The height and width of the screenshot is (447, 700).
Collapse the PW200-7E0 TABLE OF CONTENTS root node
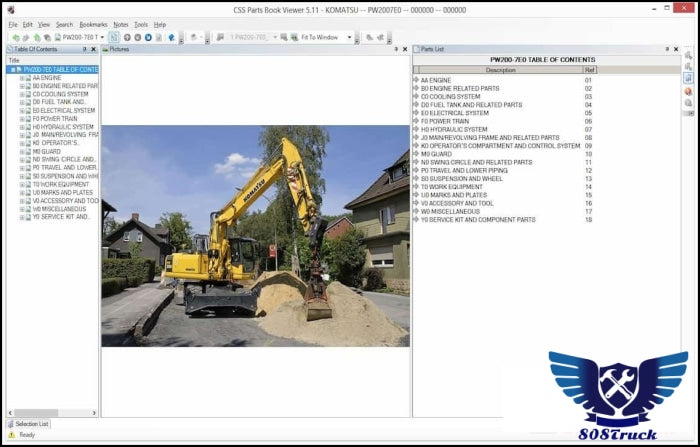(x=13, y=70)
